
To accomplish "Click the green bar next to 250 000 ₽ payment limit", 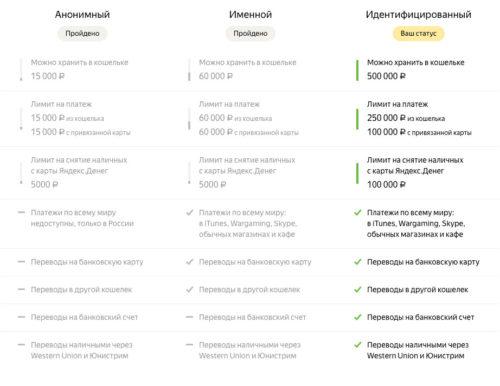I will (357, 119).
